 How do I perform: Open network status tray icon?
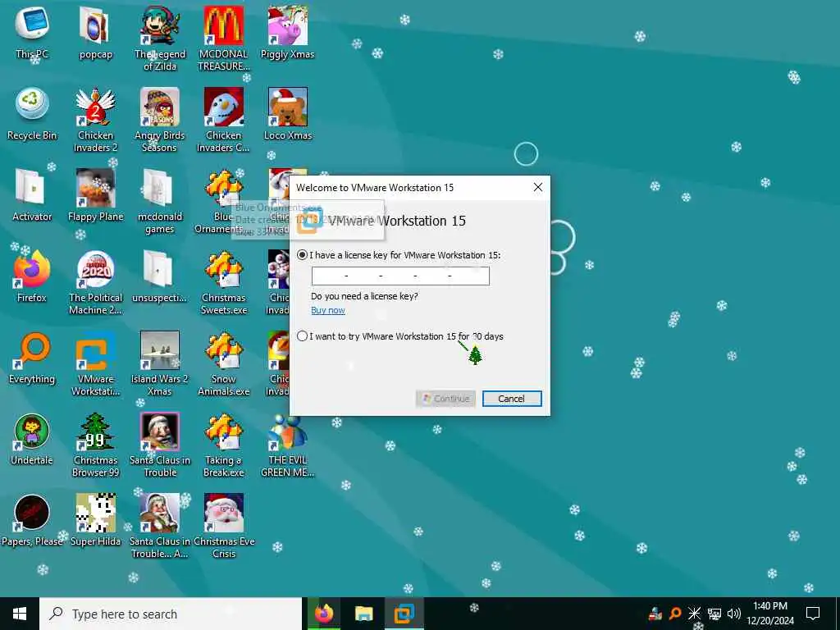pyautogui.click(x=714, y=614)
